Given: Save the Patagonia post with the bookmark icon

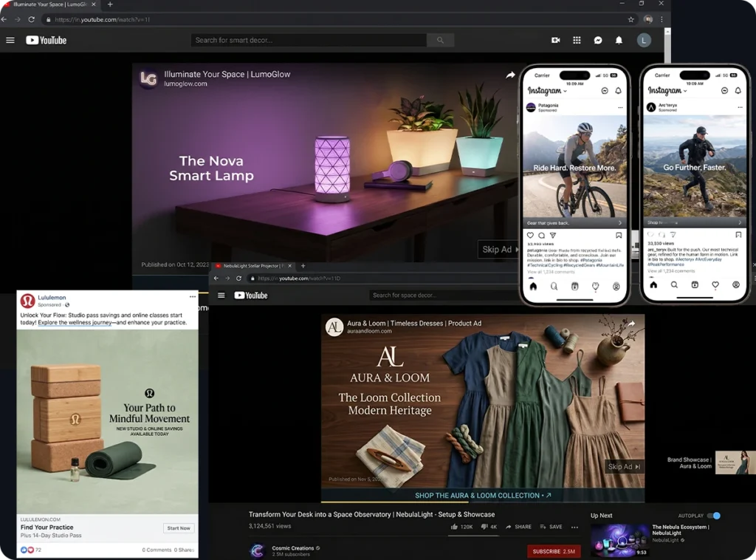Looking at the screenshot, I should [x=619, y=236].
